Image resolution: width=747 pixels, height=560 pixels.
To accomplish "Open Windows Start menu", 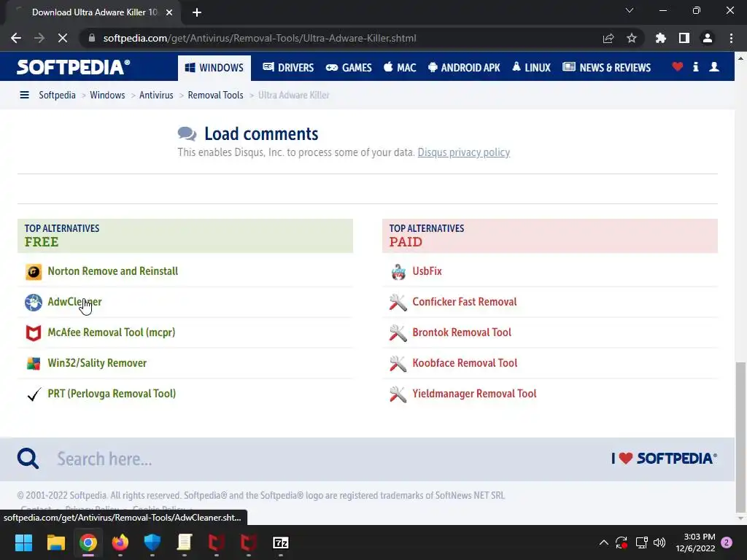I will (23, 542).
